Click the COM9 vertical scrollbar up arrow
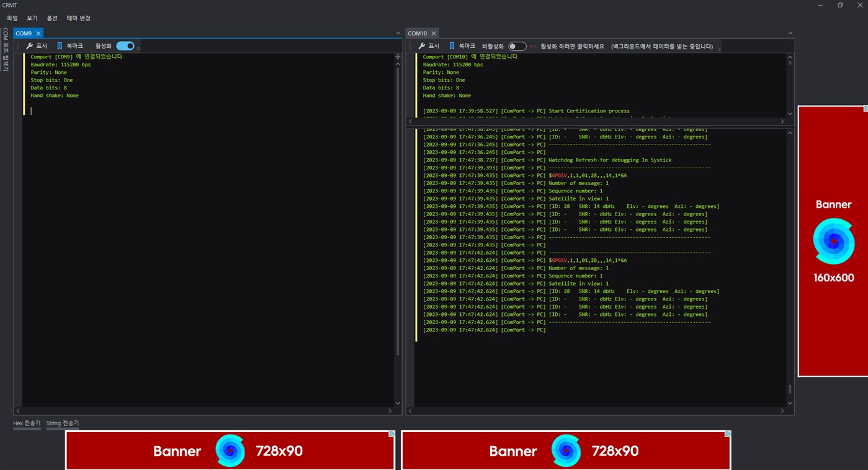 tap(398, 64)
